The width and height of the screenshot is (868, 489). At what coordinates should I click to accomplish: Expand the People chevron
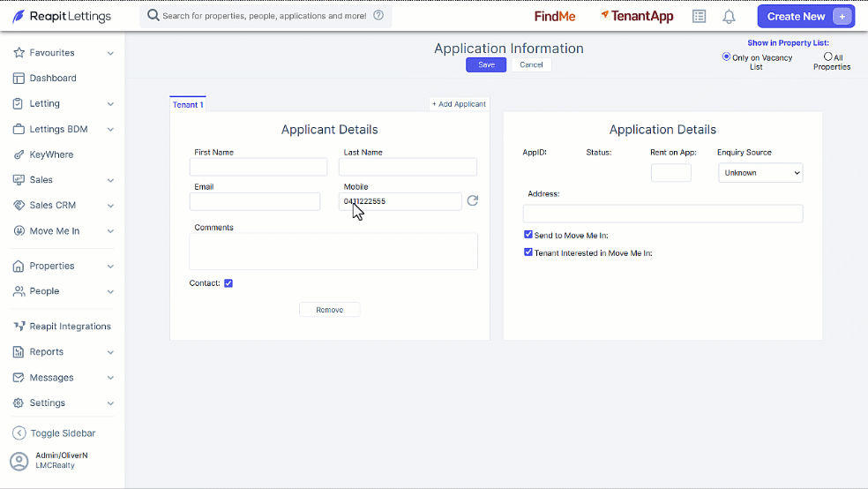(110, 292)
